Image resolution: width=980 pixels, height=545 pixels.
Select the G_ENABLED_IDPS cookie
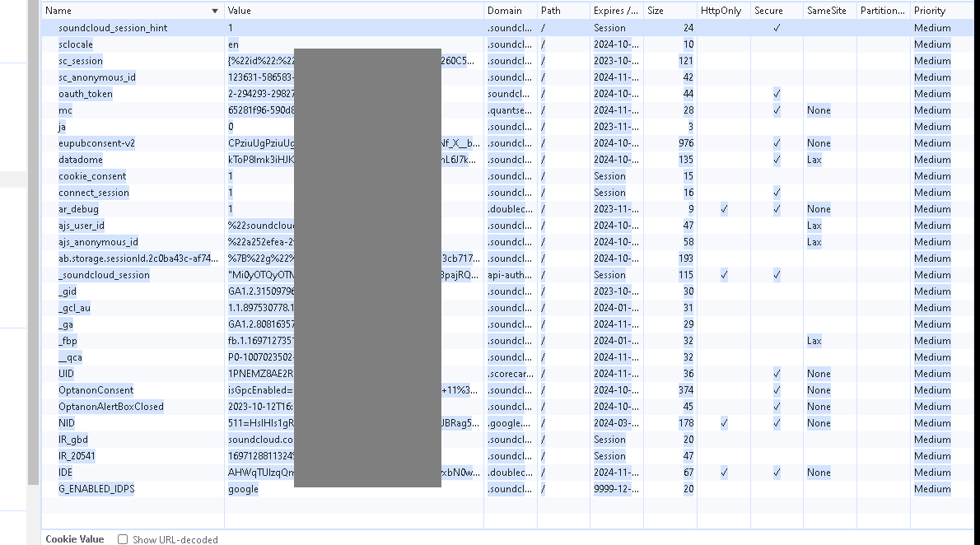coord(96,489)
